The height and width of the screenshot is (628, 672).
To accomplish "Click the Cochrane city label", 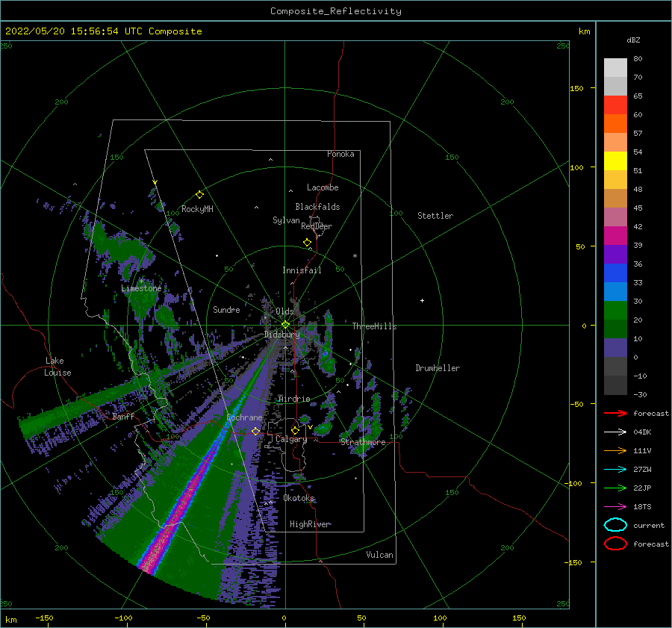I will 244,417.
